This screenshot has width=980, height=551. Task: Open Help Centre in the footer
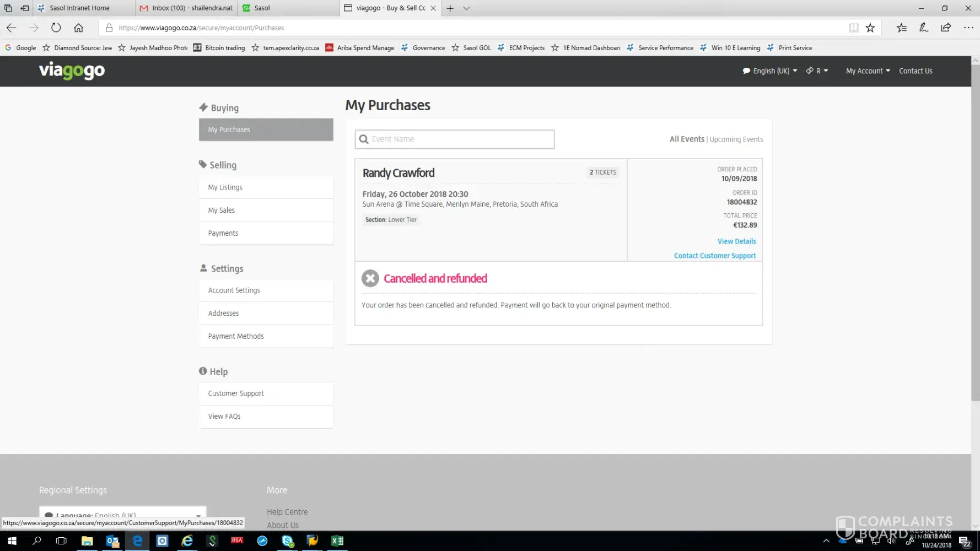tap(287, 512)
